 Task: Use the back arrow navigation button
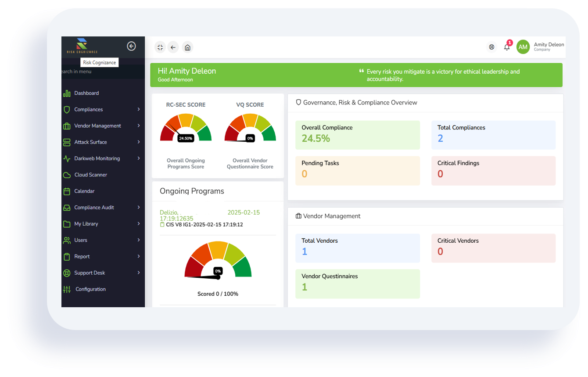173,47
